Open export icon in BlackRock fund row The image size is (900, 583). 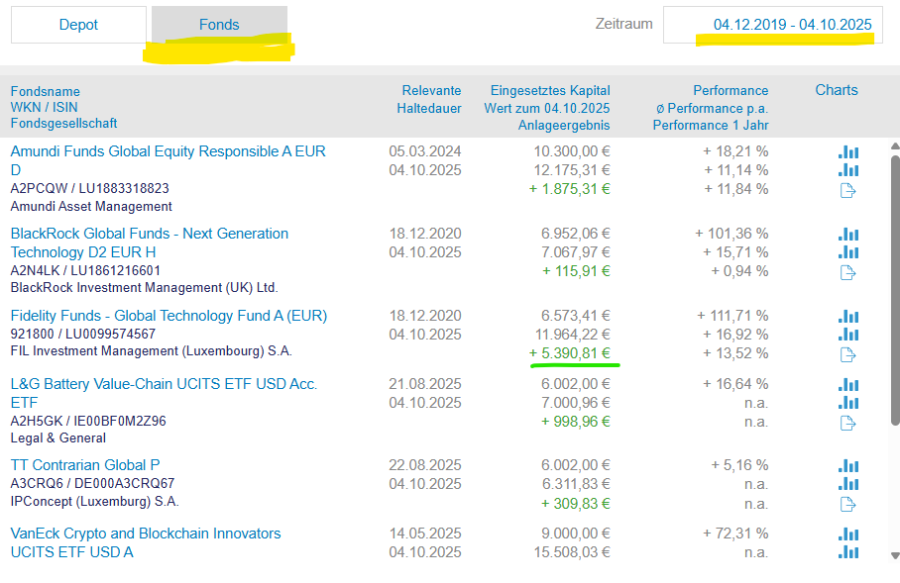coord(848,272)
